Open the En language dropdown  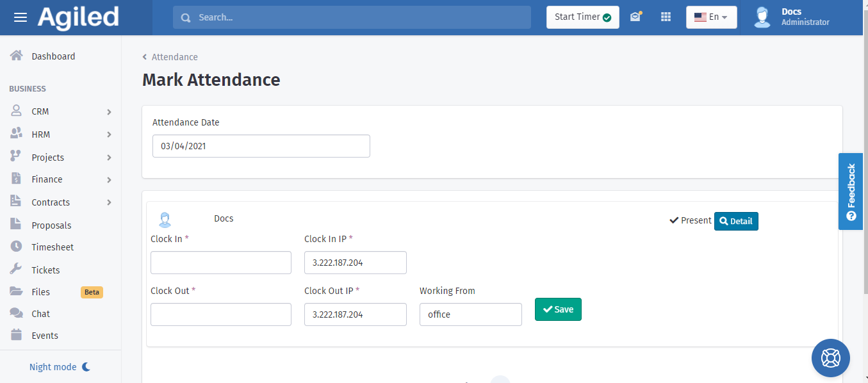(711, 17)
